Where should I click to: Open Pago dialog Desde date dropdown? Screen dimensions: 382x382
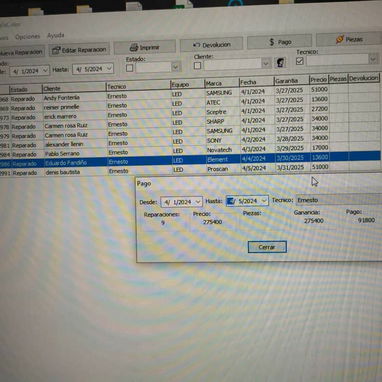pyautogui.click(x=198, y=202)
